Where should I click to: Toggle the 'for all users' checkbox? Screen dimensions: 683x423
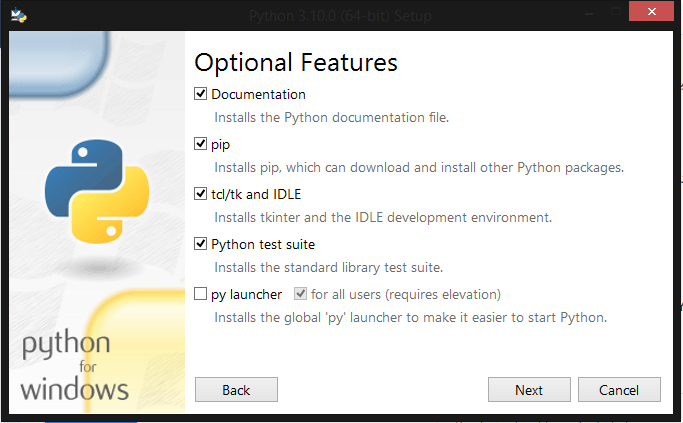[x=301, y=294]
